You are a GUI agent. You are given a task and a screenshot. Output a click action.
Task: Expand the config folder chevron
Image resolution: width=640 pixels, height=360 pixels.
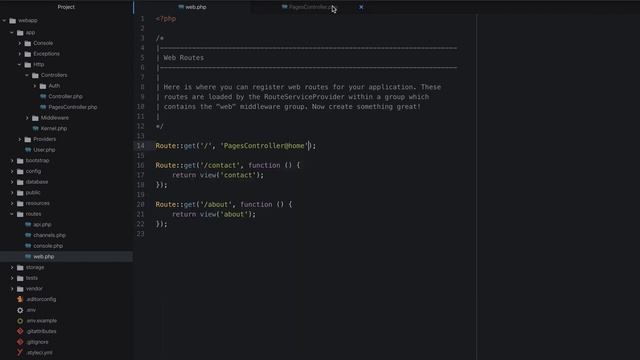[12, 171]
